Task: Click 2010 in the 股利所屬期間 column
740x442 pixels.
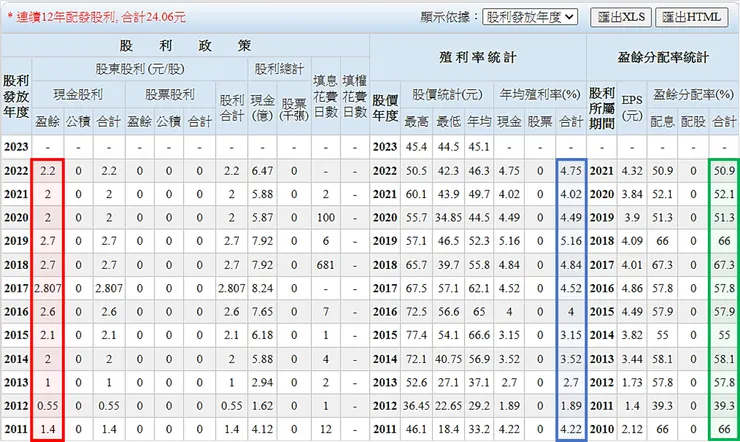Action: [x=602, y=430]
